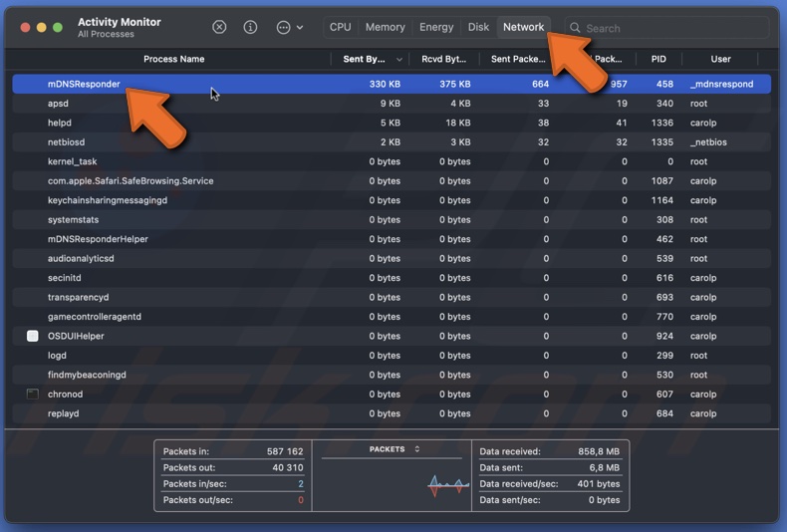Select the helpd process row
The image size is (787, 532).
point(392,123)
